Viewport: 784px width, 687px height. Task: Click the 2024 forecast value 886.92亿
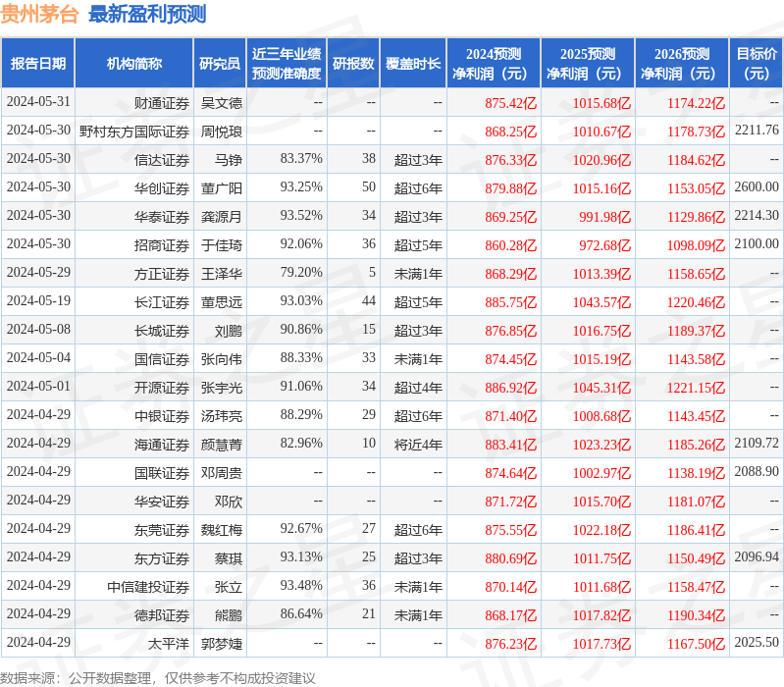pos(510,388)
